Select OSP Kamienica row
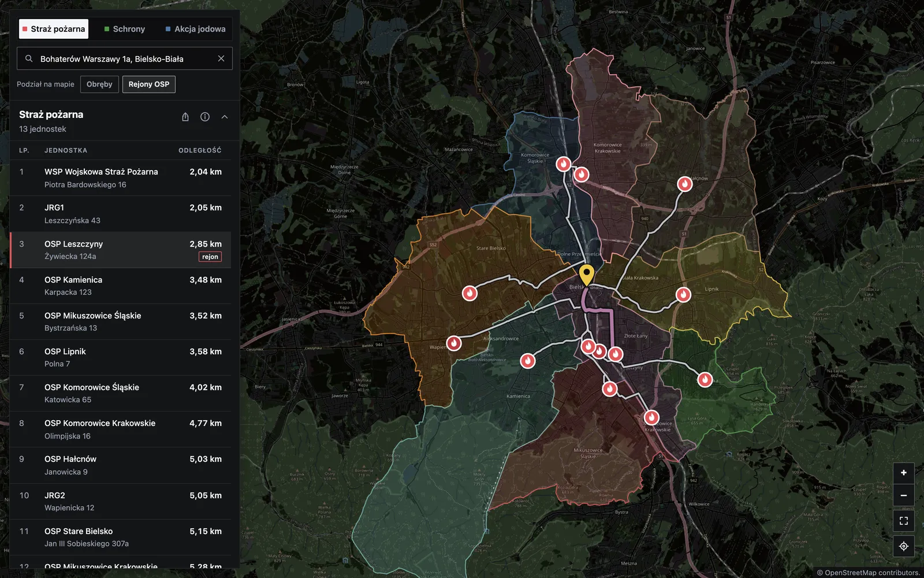The height and width of the screenshot is (578, 924). coord(120,286)
